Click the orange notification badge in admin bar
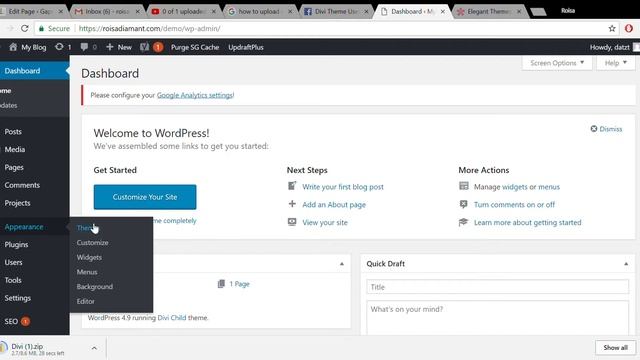 [158, 47]
